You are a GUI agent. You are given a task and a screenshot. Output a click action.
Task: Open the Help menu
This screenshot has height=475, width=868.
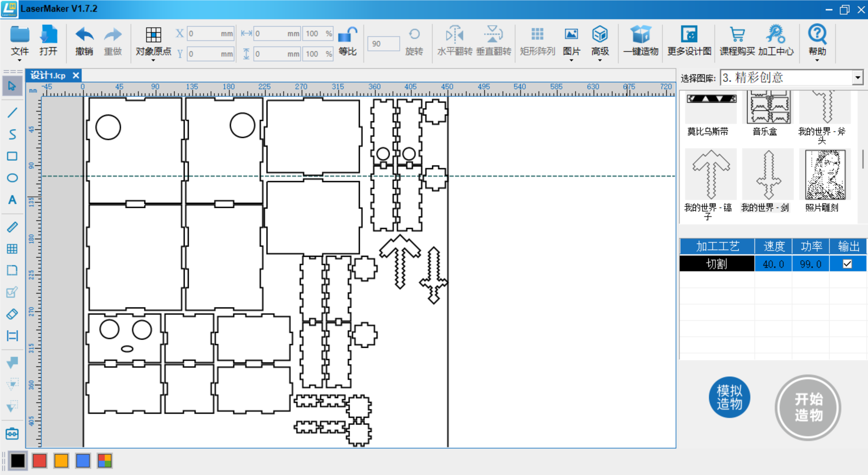point(817,41)
